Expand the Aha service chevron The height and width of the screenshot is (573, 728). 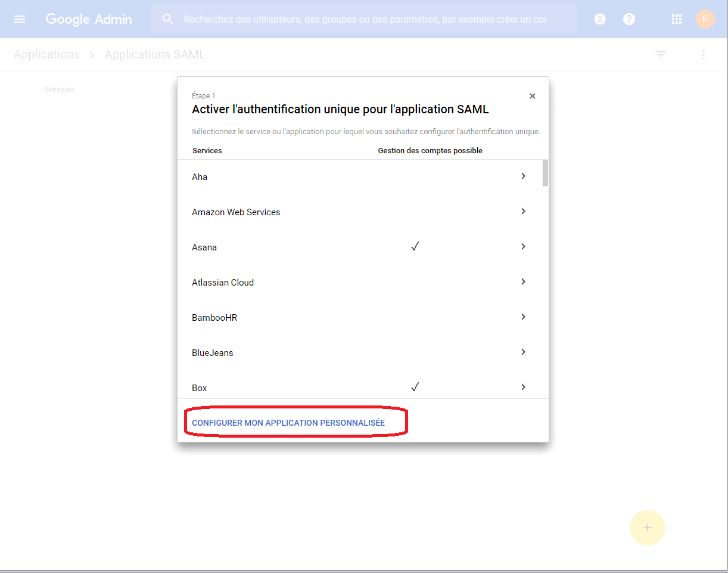point(523,176)
